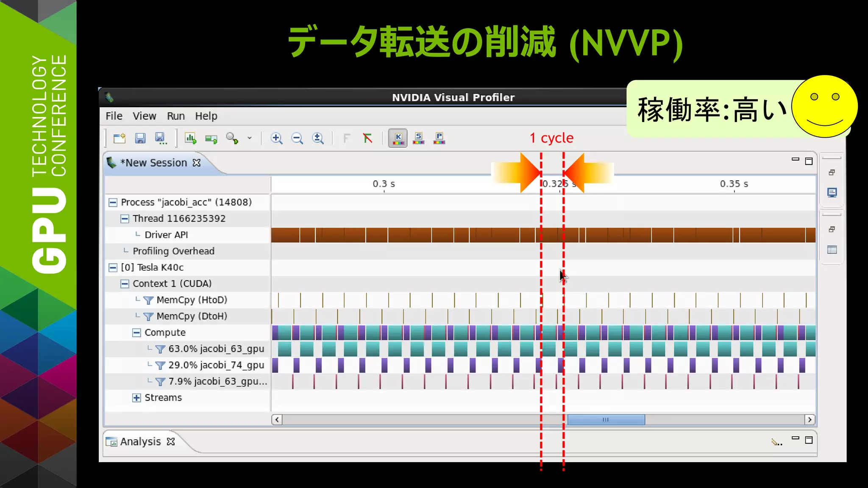The image size is (868, 488).
Task: Click the Save toolbar icon
Action: (140, 138)
